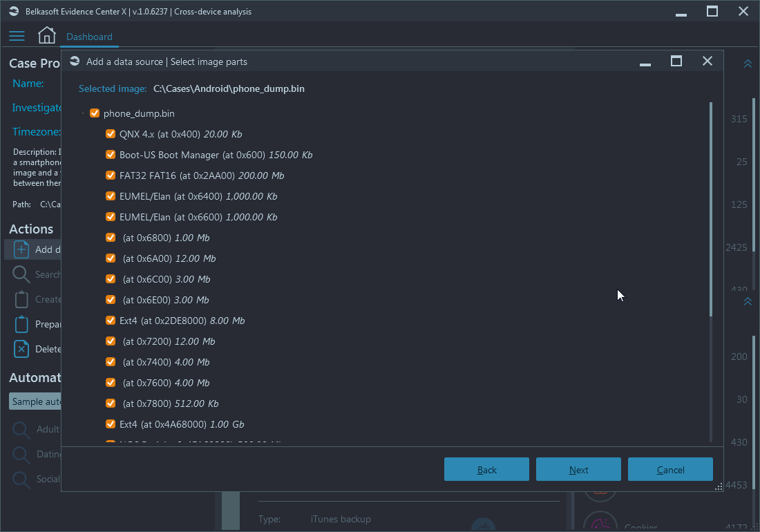Select the QNX 4.x 20.00 Kb row
The image size is (760, 532).
point(181,134)
